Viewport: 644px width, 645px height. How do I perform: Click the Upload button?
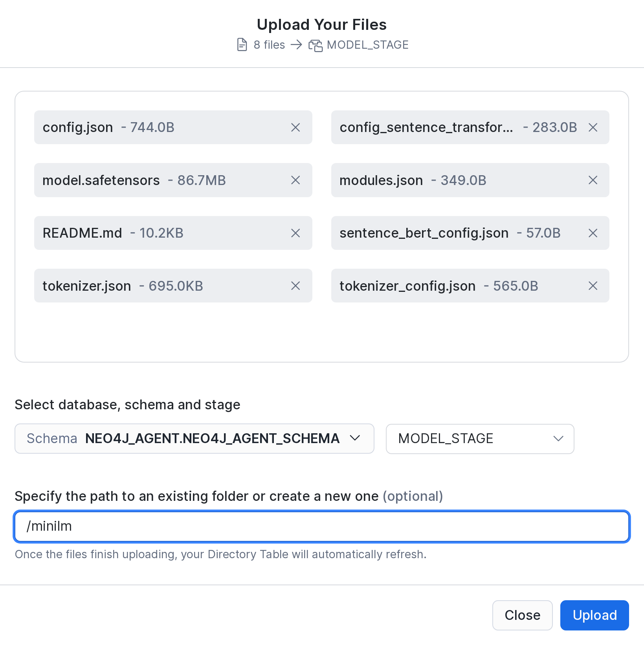594,615
